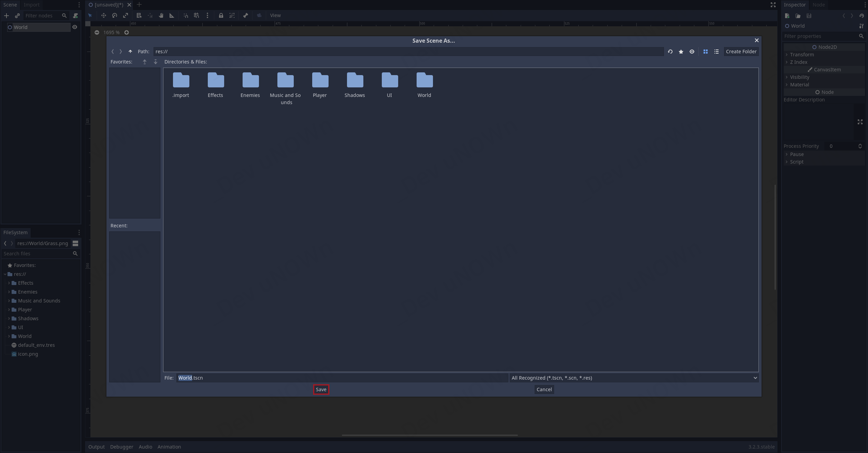This screenshot has width=868, height=453.
Task: Switch to list view in dialog
Action: 717,52
